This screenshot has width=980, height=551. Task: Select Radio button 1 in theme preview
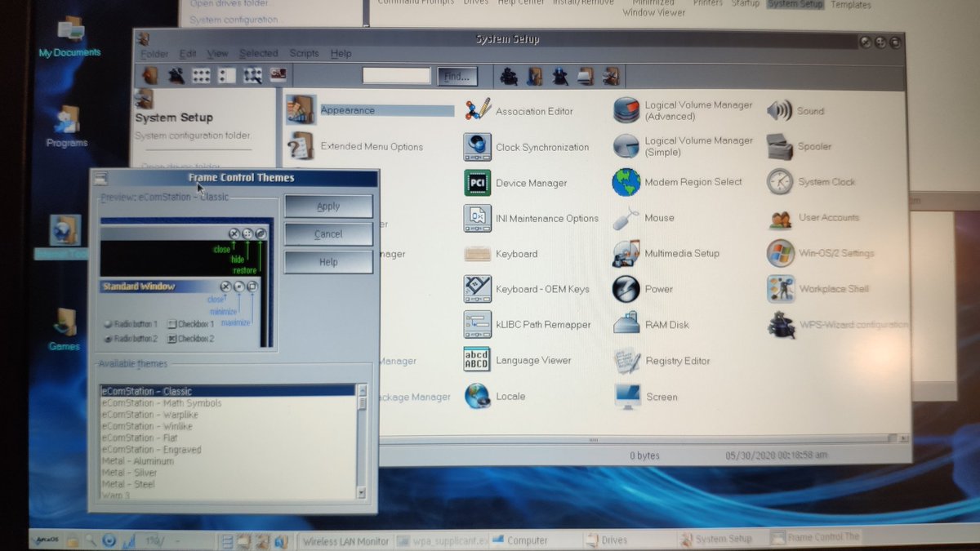131,324
